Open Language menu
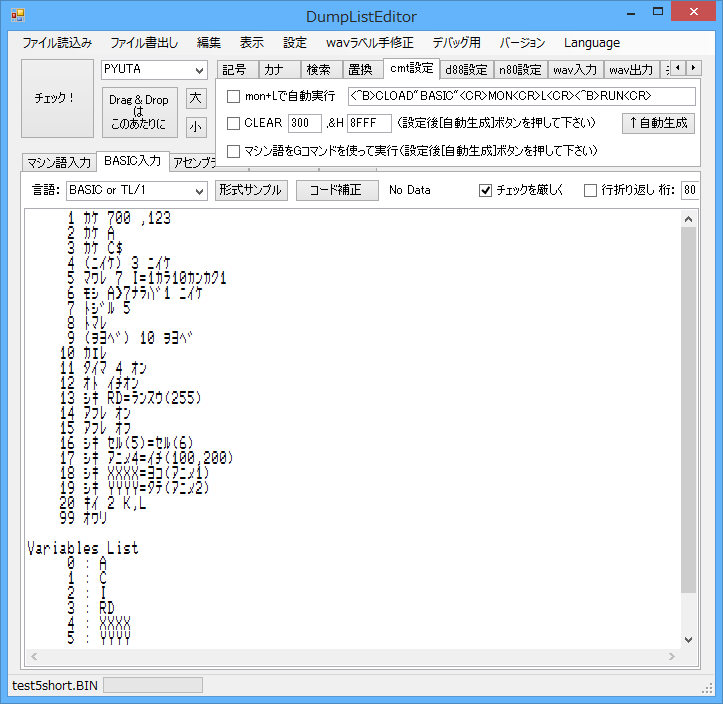Image resolution: width=723 pixels, height=704 pixels. (x=592, y=43)
